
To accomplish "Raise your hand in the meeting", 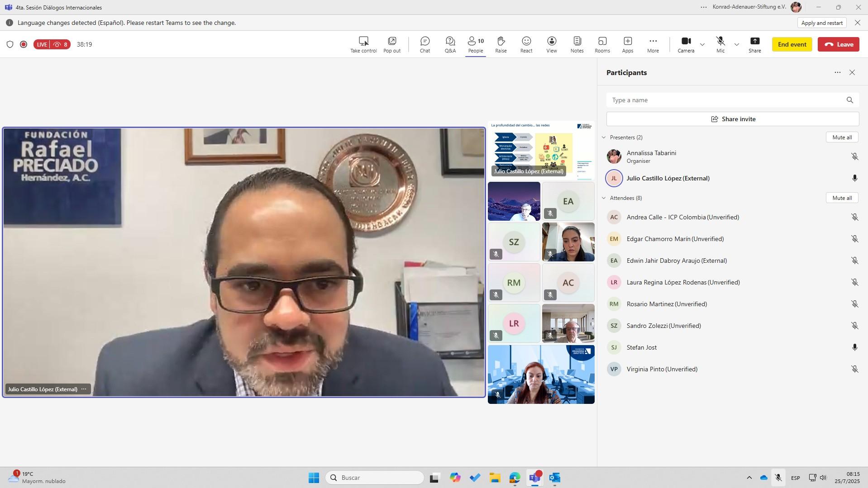I will pyautogui.click(x=501, y=44).
